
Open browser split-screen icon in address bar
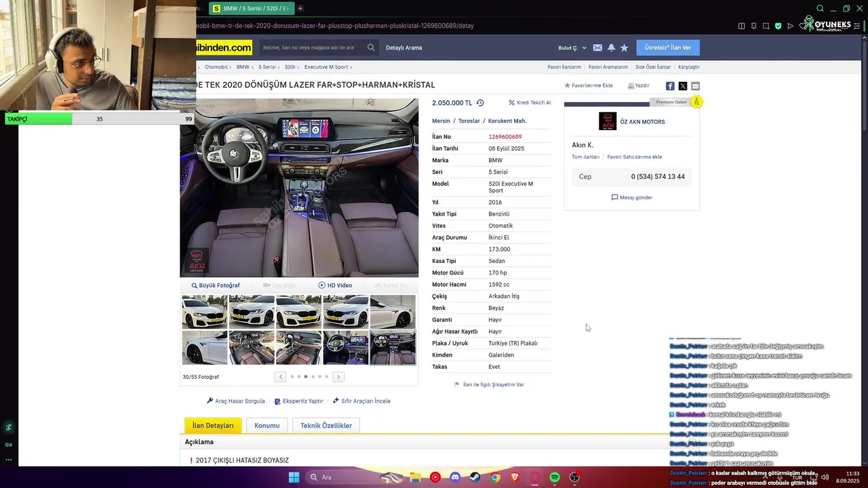point(741,26)
